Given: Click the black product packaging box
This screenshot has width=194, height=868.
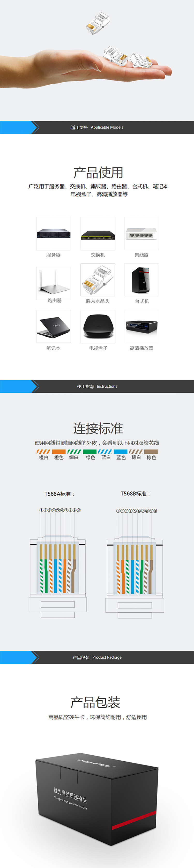Looking at the screenshot, I should click(x=97, y=799).
